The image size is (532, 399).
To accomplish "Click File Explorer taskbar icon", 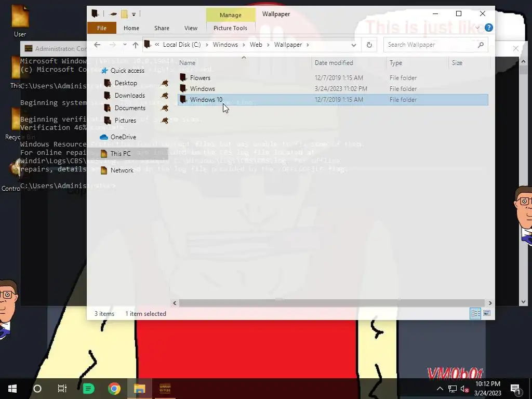I will pos(139,389).
